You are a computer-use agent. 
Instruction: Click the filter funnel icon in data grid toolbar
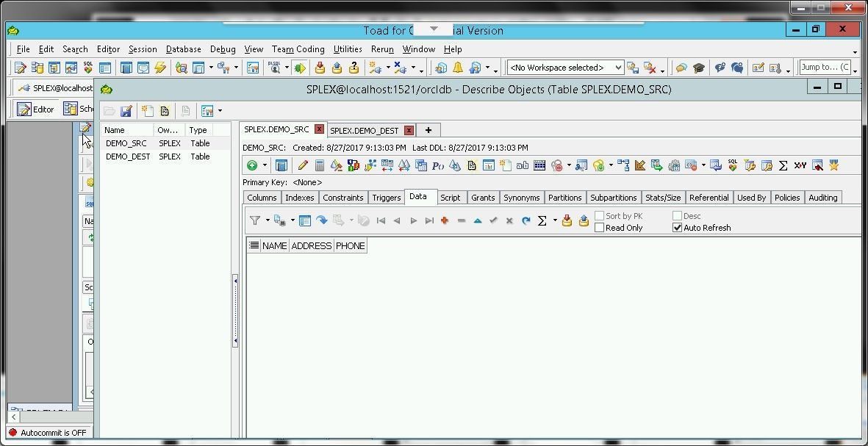coord(254,220)
